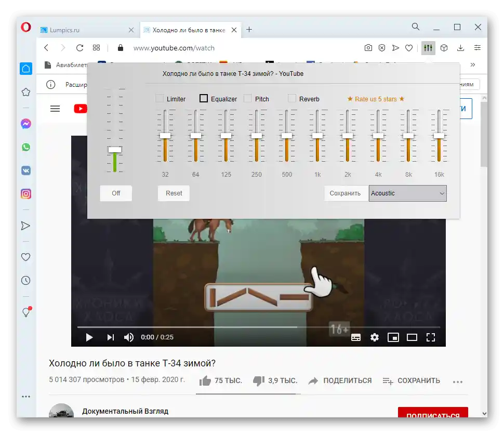The height and width of the screenshot is (434, 504).
Task: Open the sidebar lightbulb tips icon
Action: click(26, 312)
